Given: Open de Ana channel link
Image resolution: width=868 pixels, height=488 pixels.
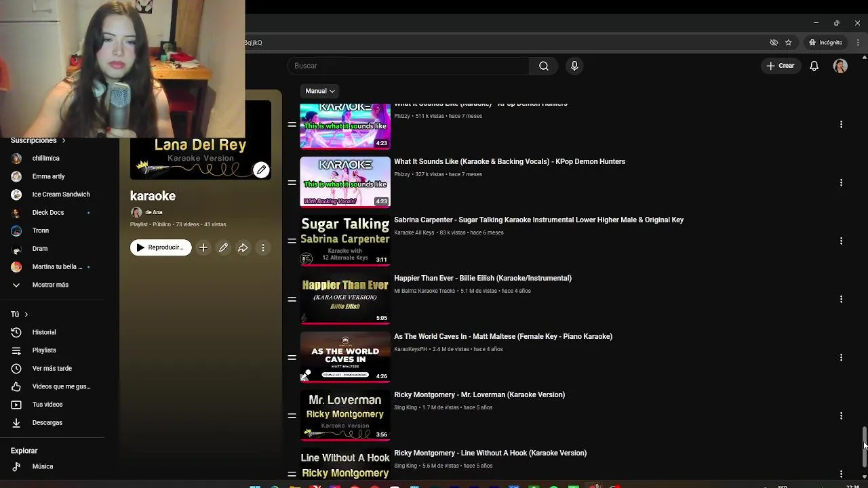Looking at the screenshot, I should [x=153, y=212].
